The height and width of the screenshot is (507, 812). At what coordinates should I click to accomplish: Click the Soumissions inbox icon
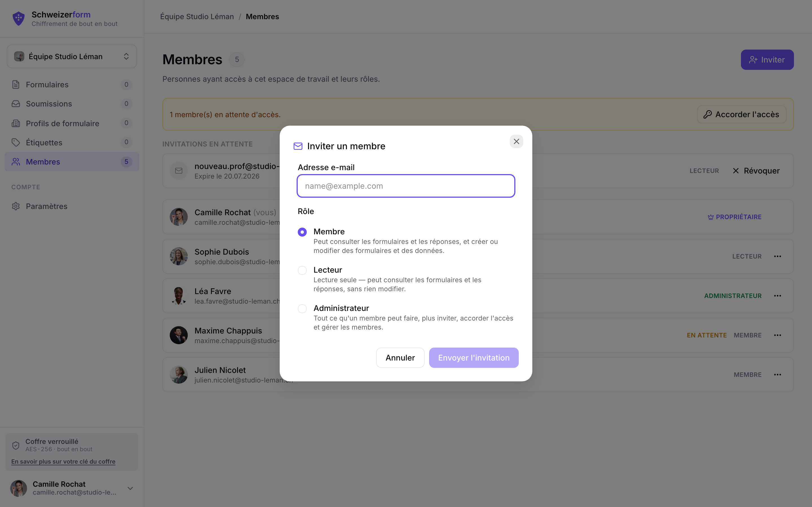point(16,104)
